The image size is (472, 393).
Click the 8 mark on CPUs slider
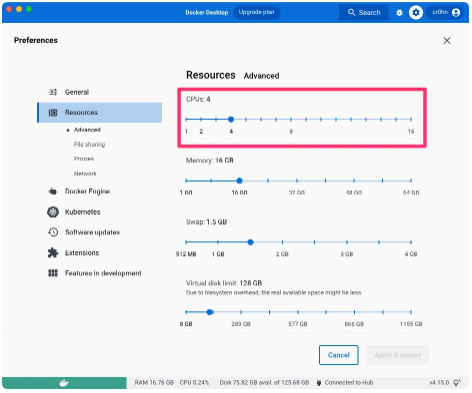pos(291,119)
